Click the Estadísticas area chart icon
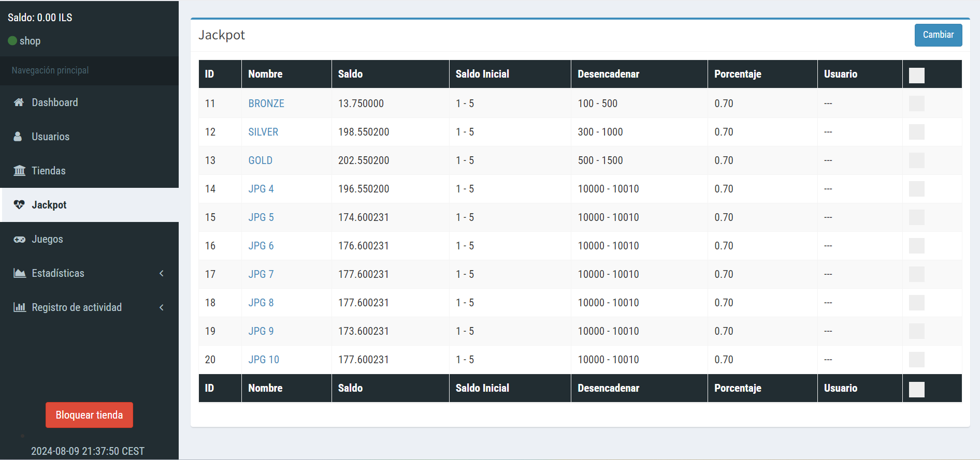This screenshot has width=980, height=460. pyautogui.click(x=20, y=273)
